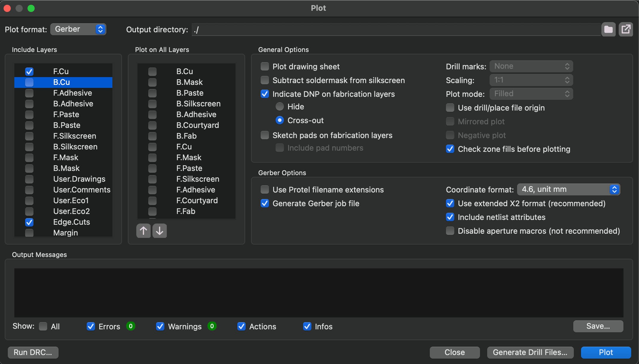Enable Plot drawing sheet checkbox
The height and width of the screenshot is (364, 639).
[x=265, y=66]
